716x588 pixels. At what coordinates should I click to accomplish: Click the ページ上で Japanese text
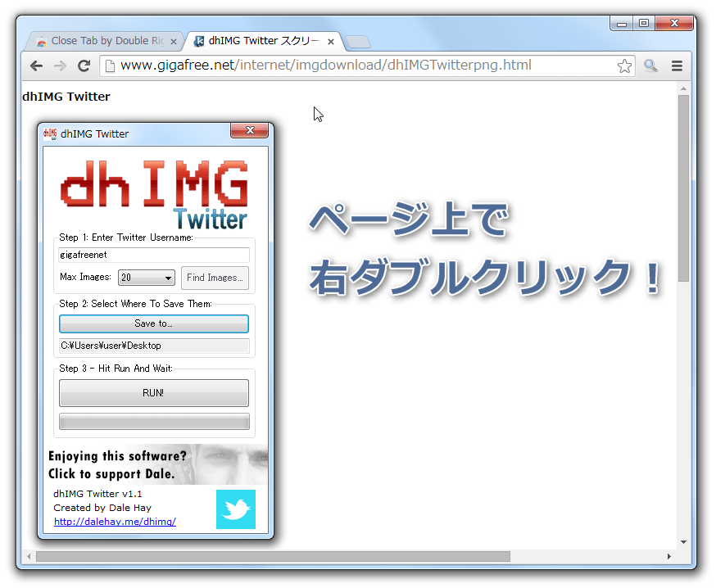[409, 219]
